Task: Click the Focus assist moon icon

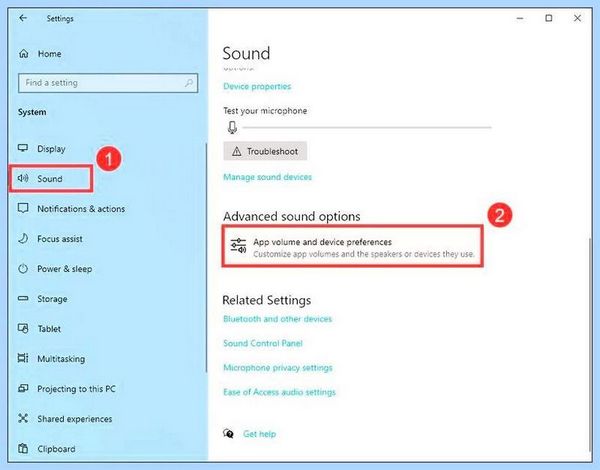Action: 23,238
